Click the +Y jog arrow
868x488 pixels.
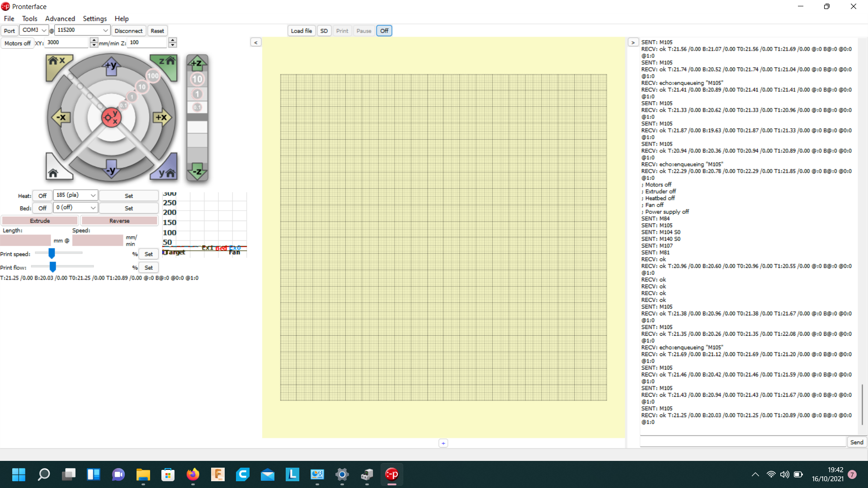pyautogui.click(x=111, y=66)
